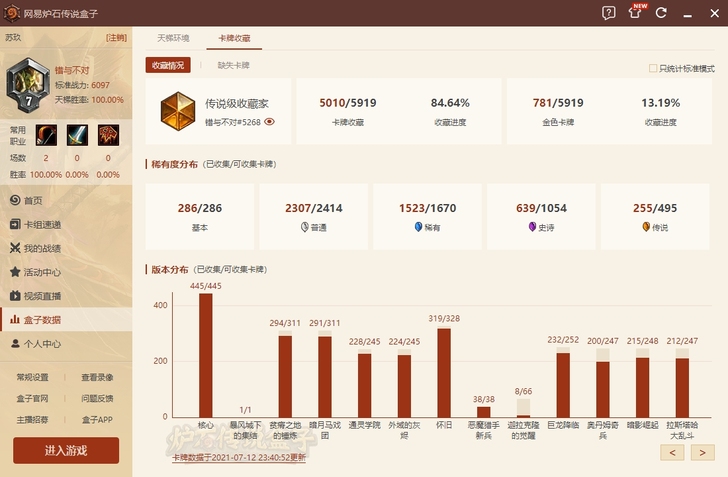Open 盒子数据 in the sidebar
728x477 pixels.
click(x=66, y=320)
